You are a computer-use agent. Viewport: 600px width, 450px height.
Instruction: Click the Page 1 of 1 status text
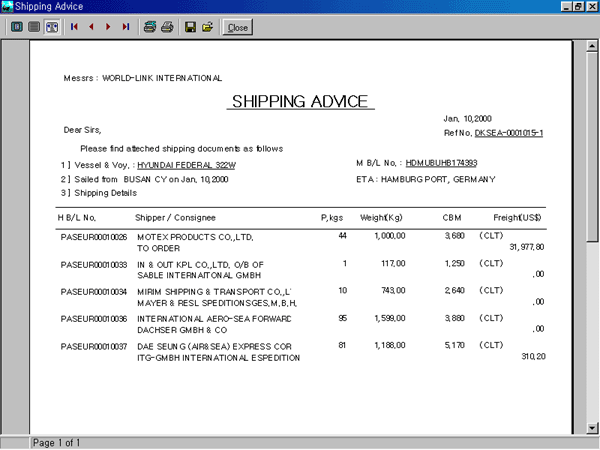(56, 443)
